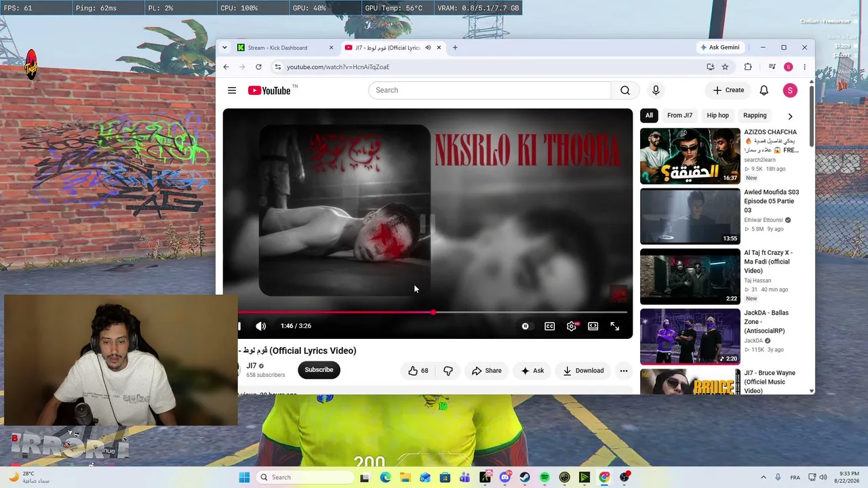View site information in address bar
This screenshot has width=868, height=488.
click(277, 67)
